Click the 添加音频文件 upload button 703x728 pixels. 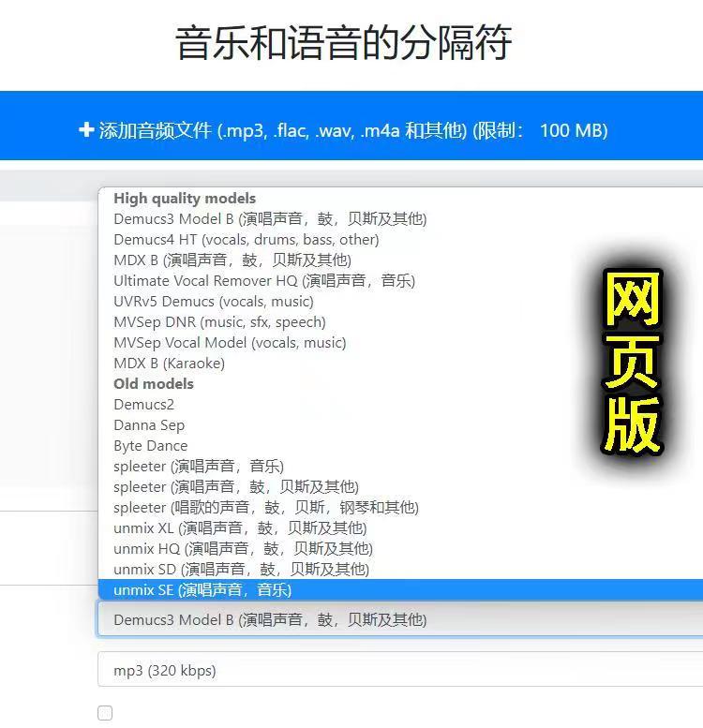(351, 126)
